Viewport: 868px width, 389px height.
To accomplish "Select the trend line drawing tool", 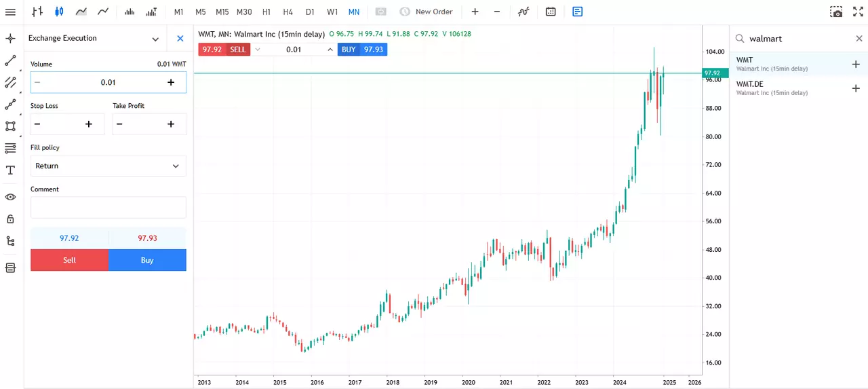I will coord(10,60).
